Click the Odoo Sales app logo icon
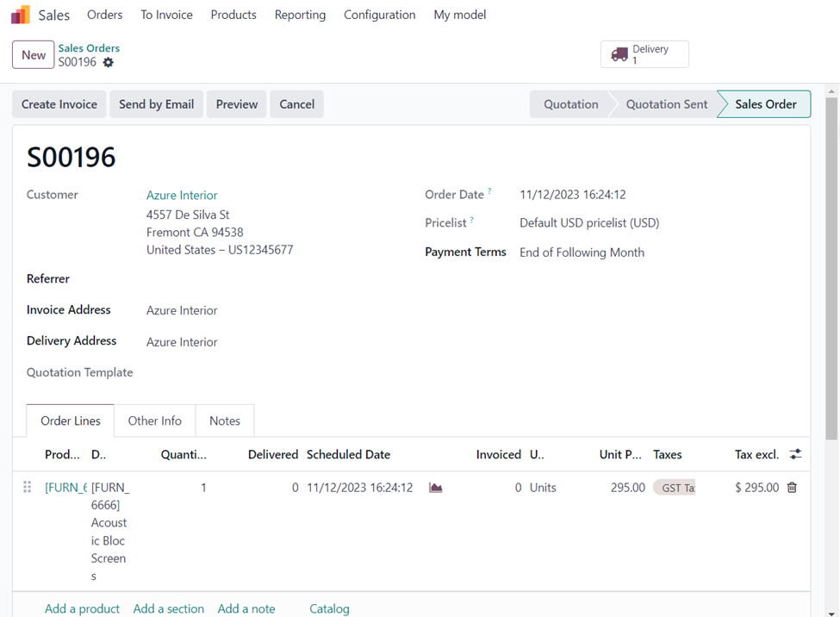 [x=20, y=15]
